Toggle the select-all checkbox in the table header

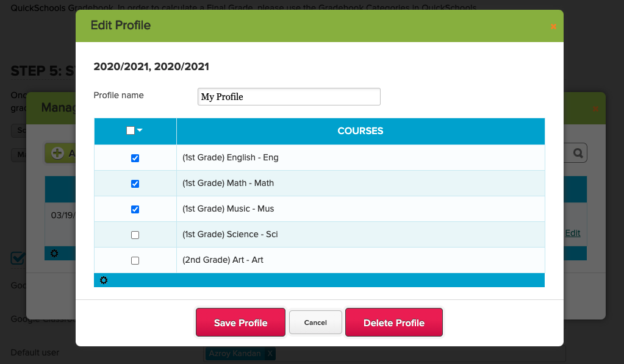(x=130, y=130)
